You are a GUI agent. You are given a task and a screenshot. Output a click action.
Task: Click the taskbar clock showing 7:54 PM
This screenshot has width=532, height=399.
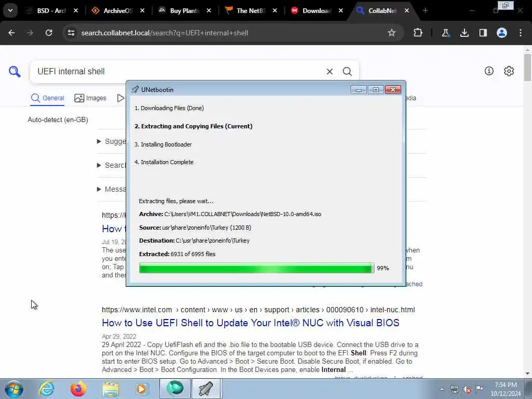506,389
